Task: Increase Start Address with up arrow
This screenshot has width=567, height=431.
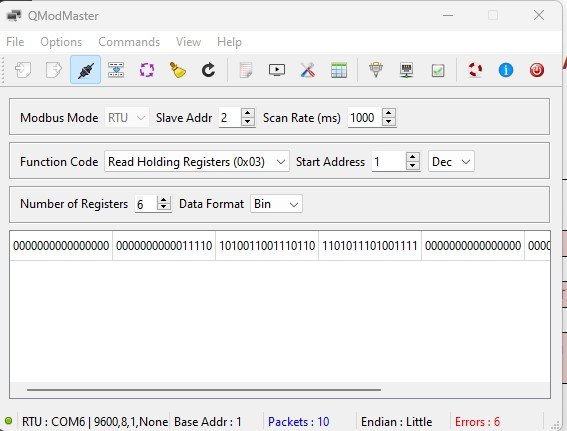Action: tap(413, 157)
